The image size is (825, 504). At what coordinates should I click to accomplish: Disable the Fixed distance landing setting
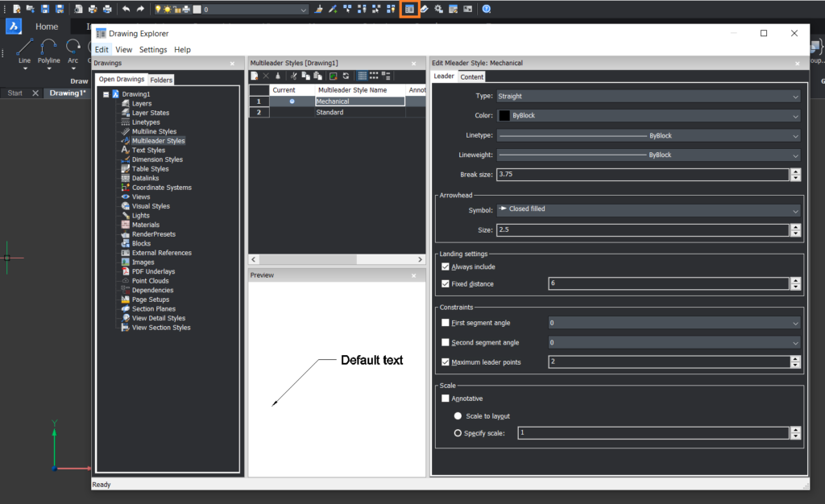[446, 283]
